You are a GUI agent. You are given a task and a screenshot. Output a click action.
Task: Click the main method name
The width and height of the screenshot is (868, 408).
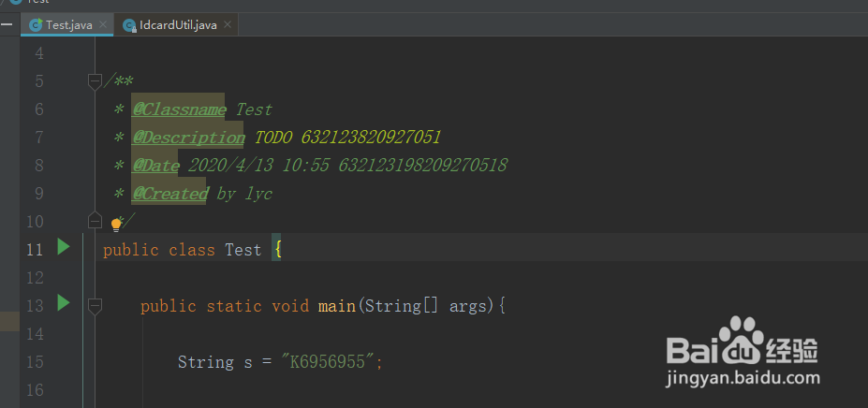336,306
